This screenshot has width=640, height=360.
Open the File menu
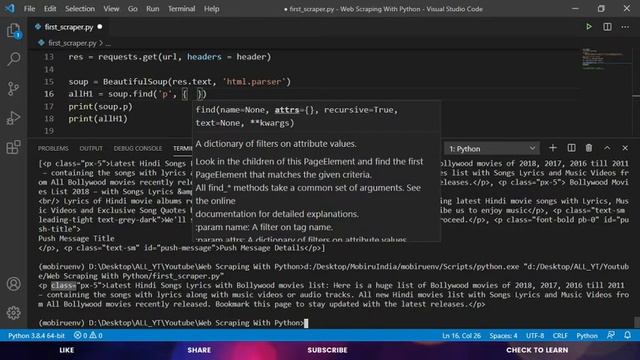[x=29, y=9]
